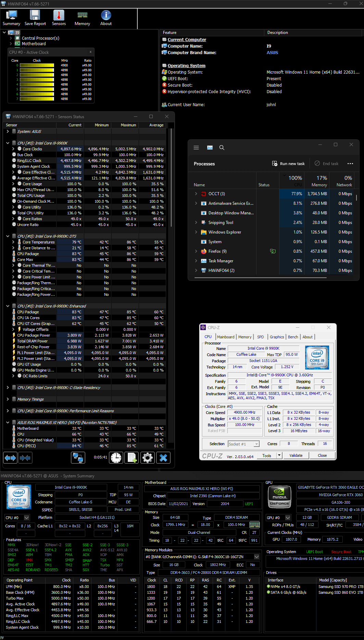The width and height of the screenshot is (364, 640).
Task: Open the Sensors thermometer icon
Action: [59, 18]
